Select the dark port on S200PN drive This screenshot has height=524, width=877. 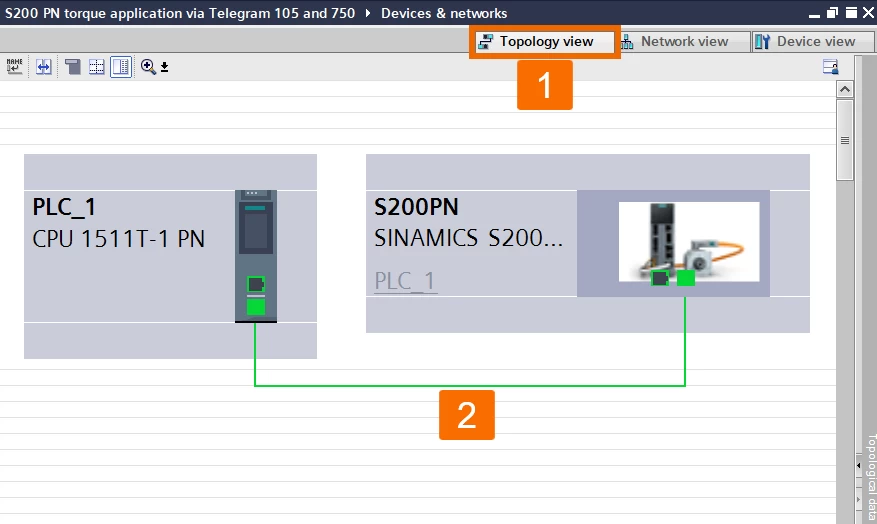(660, 278)
